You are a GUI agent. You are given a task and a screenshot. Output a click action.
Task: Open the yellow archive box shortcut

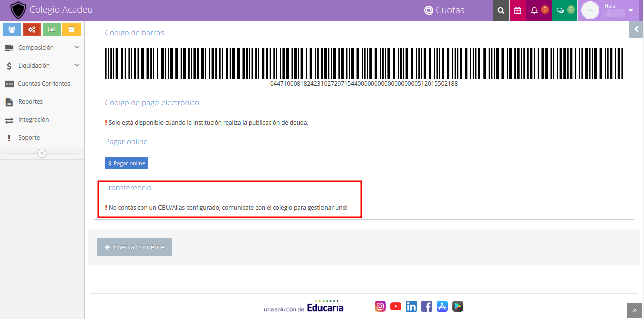click(x=71, y=30)
